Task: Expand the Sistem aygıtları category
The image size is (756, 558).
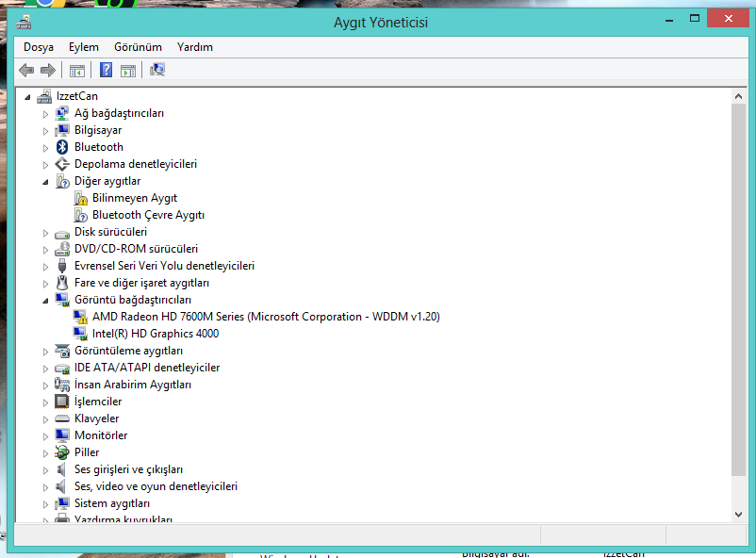Action: click(45, 504)
